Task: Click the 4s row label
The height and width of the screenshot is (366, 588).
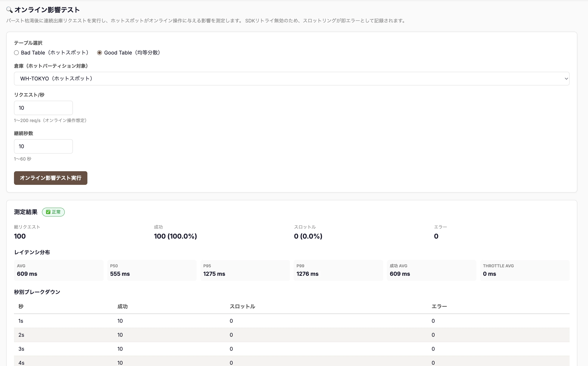Action: 21,363
